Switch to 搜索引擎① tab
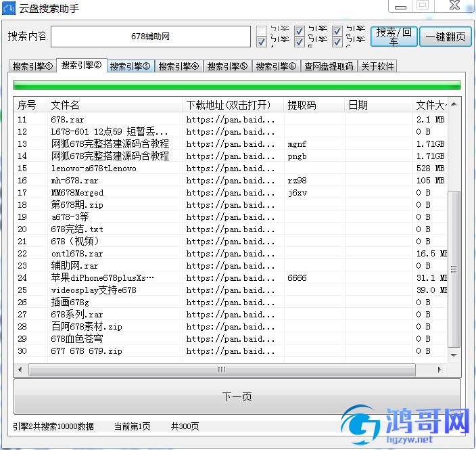 pyautogui.click(x=32, y=66)
